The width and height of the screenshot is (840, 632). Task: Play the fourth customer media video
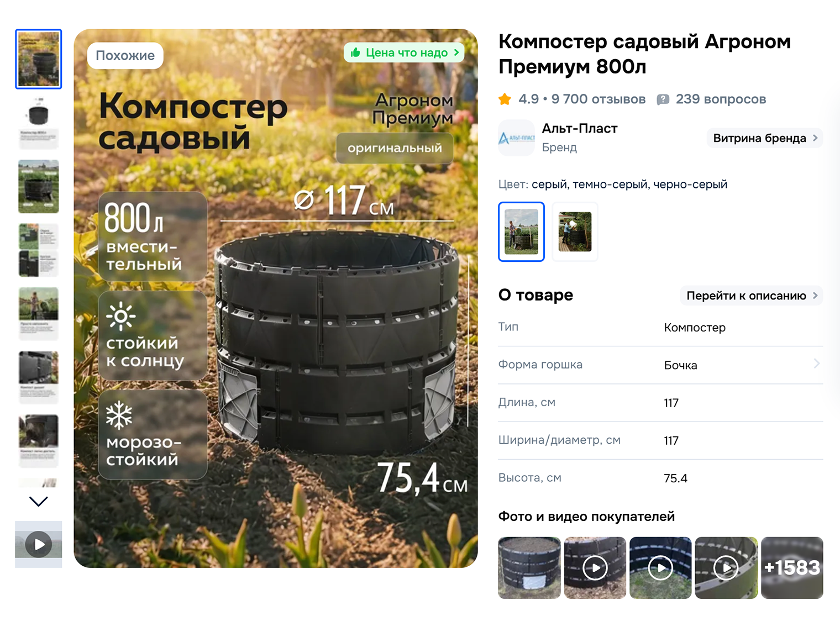tap(726, 568)
